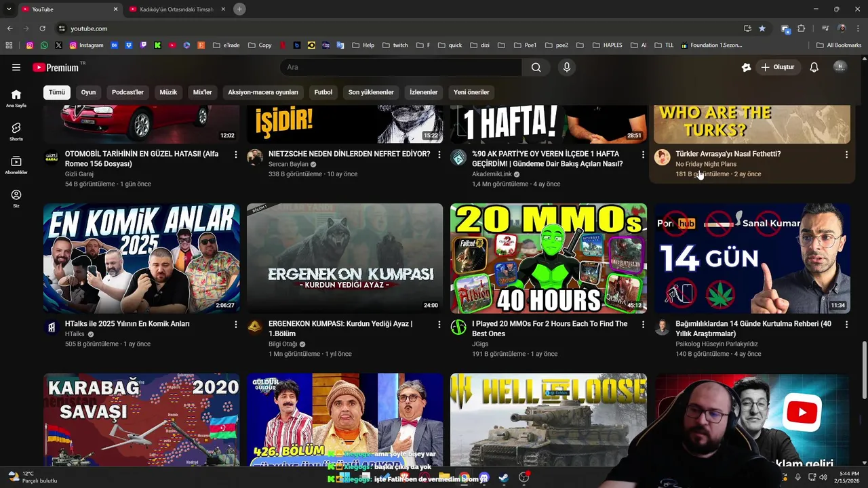Click the Oluştur button
Viewport: 868px width, 488px height.
[x=777, y=67]
